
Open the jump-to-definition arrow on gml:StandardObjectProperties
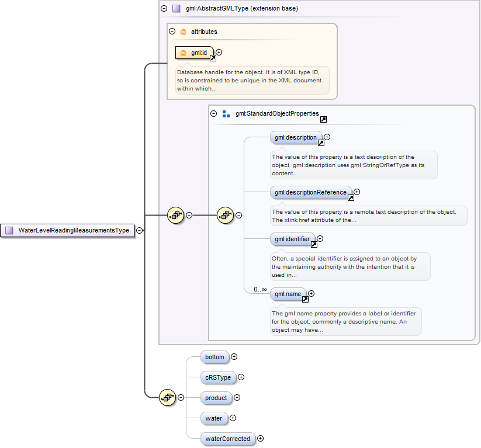(323, 119)
